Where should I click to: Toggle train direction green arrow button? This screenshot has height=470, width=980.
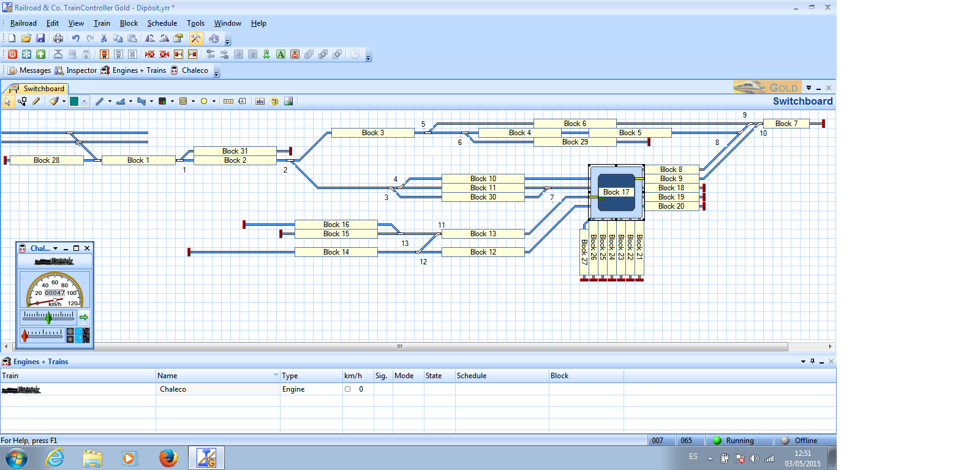point(84,317)
